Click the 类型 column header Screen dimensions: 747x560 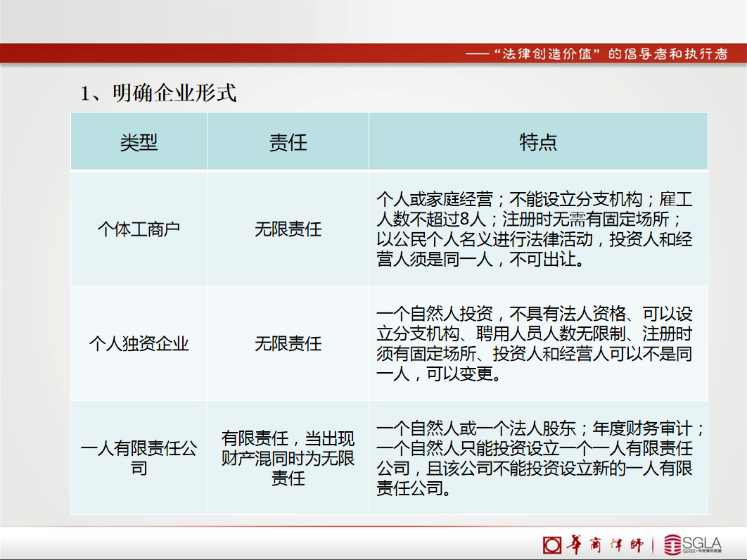pyautogui.click(x=139, y=142)
